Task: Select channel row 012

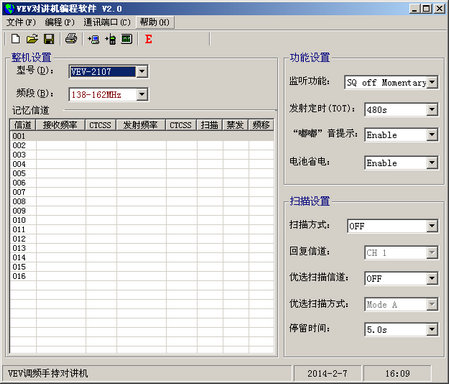Action: point(142,239)
